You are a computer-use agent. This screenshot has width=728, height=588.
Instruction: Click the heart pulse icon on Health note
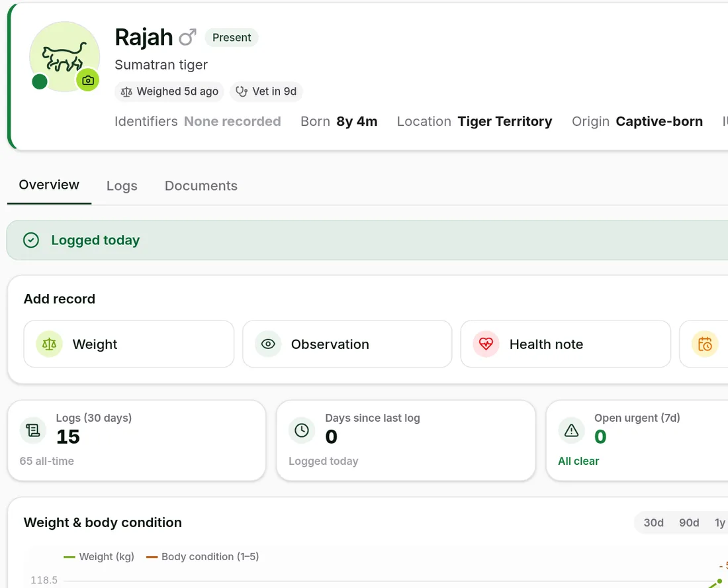click(x=486, y=344)
